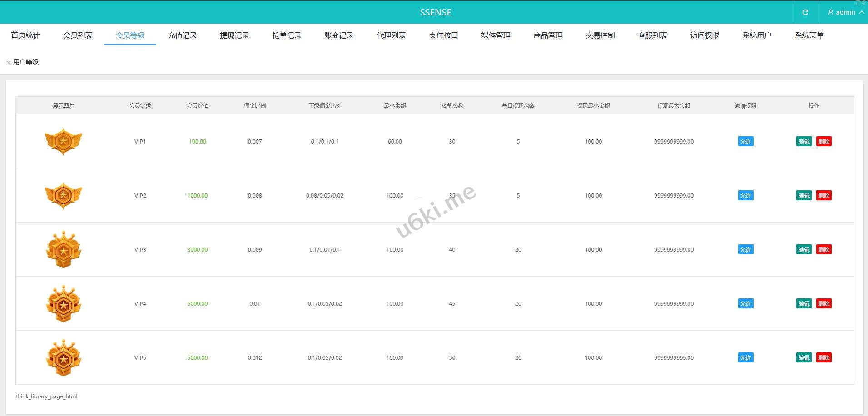Edit the VIP4 membership level
Viewport: 868px width, 416px height.
804,303
